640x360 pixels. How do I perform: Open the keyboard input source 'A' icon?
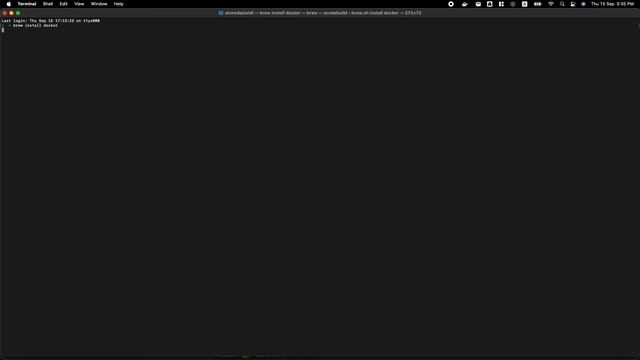tap(524, 4)
